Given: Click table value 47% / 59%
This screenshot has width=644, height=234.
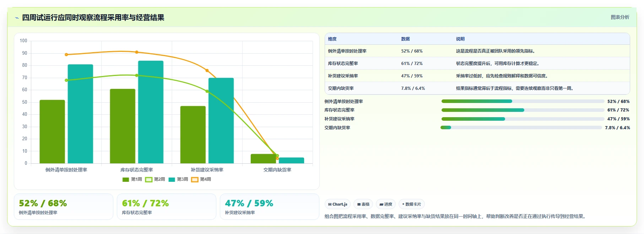Looking at the screenshot, I should tap(412, 76).
